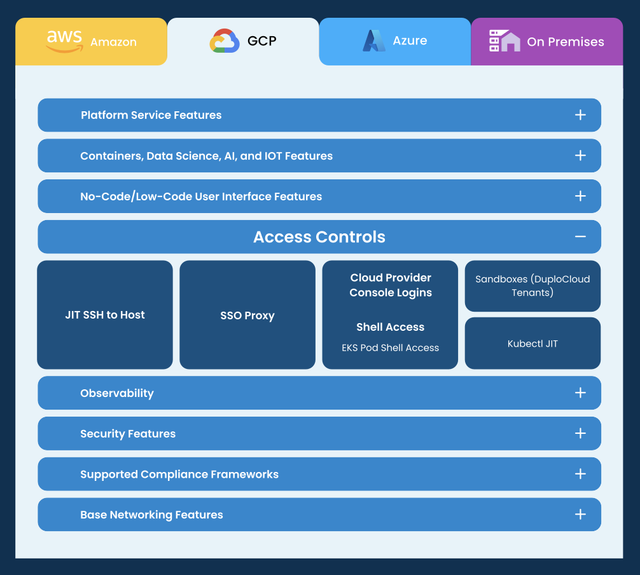Click Cloud Provider Console Logins text

390,285
